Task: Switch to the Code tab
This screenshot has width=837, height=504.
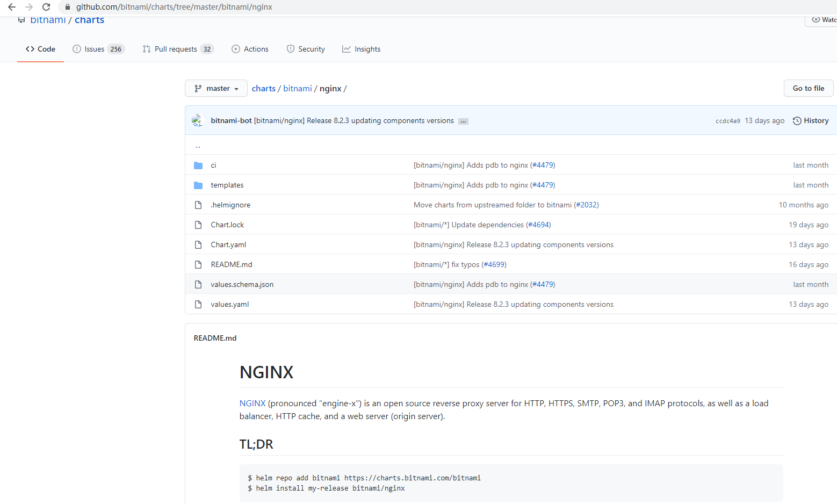Action: click(x=40, y=49)
